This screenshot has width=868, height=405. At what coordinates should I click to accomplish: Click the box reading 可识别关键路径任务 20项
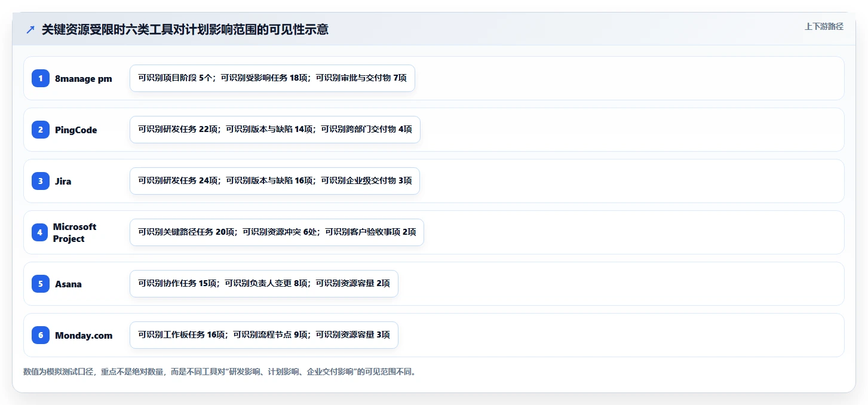277,232
